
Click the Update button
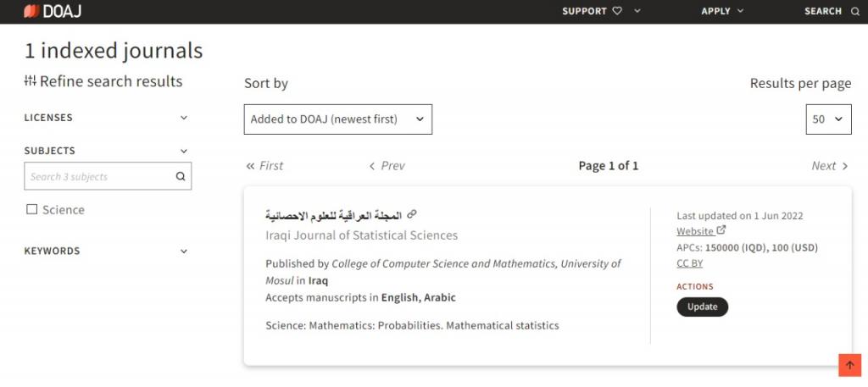[702, 307]
